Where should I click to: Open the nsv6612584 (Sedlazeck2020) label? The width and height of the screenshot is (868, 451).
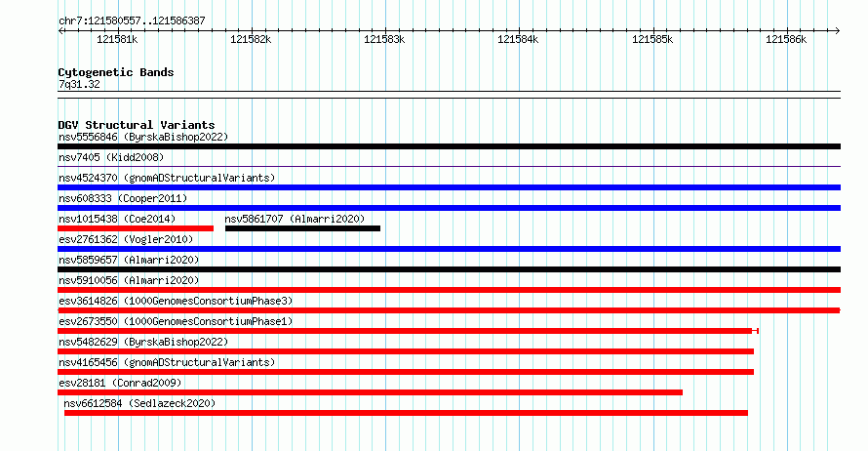pyautogui.click(x=139, y=403)
